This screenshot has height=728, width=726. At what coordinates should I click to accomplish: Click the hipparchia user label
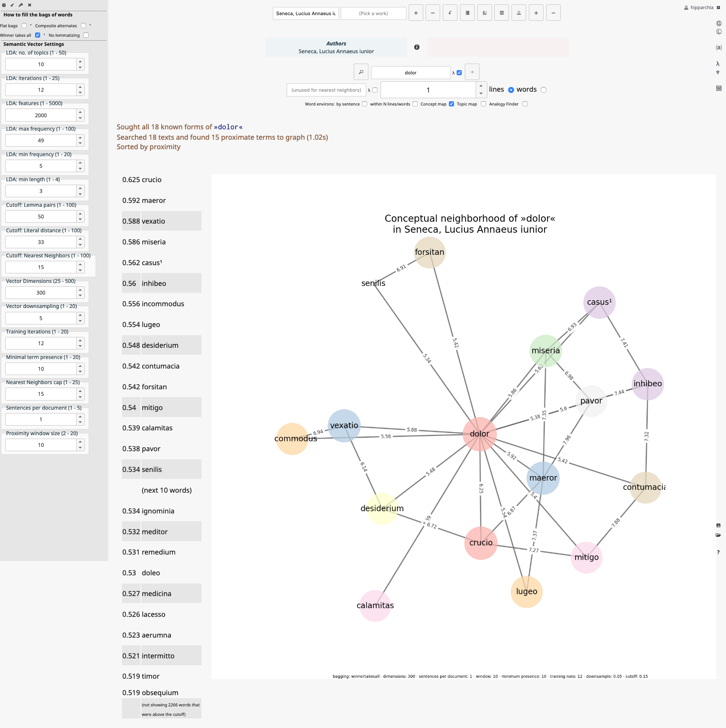(x=701, y=7)
